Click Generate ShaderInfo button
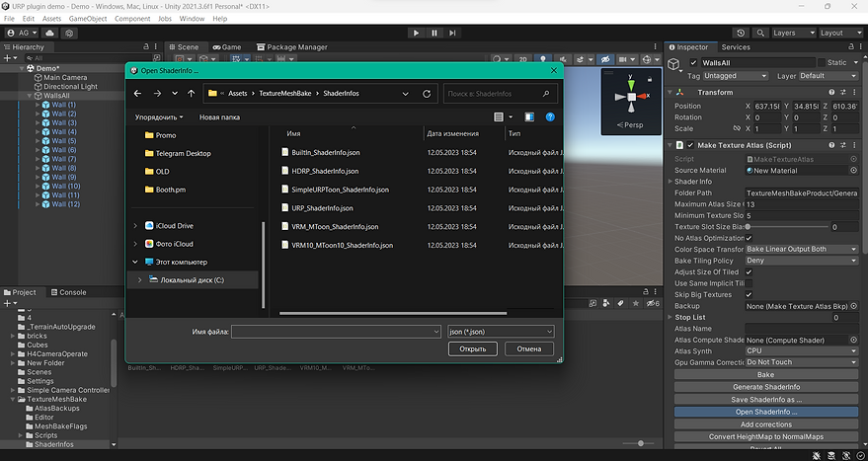Image resolution: width=868 pixels, height=461 pixels. [x=765, y=387]
